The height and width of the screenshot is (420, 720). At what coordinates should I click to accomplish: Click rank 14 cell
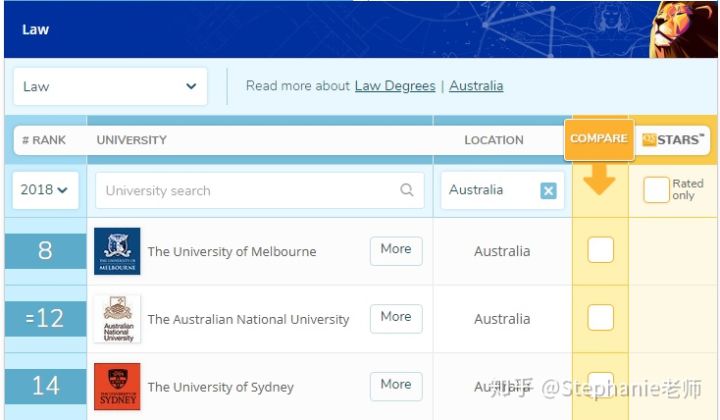coord(45,386)
